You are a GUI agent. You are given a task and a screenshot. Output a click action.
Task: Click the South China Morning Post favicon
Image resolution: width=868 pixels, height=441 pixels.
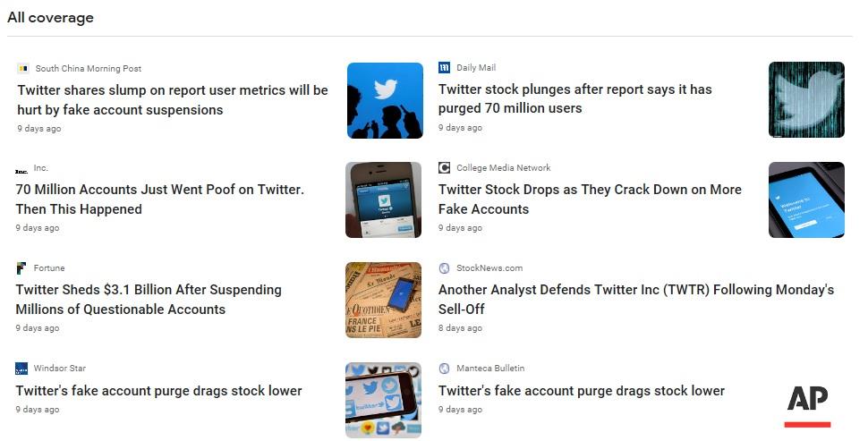tap(23, 69)
